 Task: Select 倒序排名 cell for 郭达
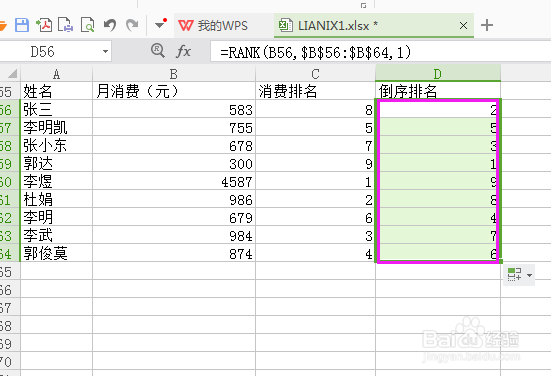[438, 163]
